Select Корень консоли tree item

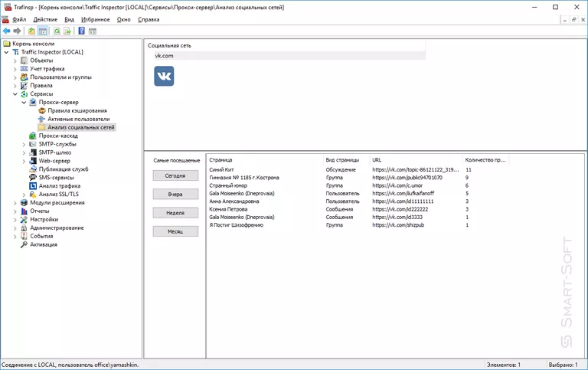point(33,44)
